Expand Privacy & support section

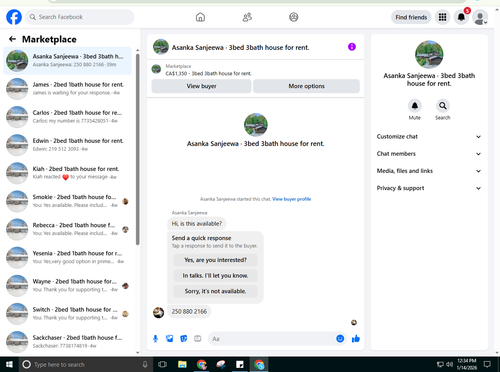[x=429, y=188]
